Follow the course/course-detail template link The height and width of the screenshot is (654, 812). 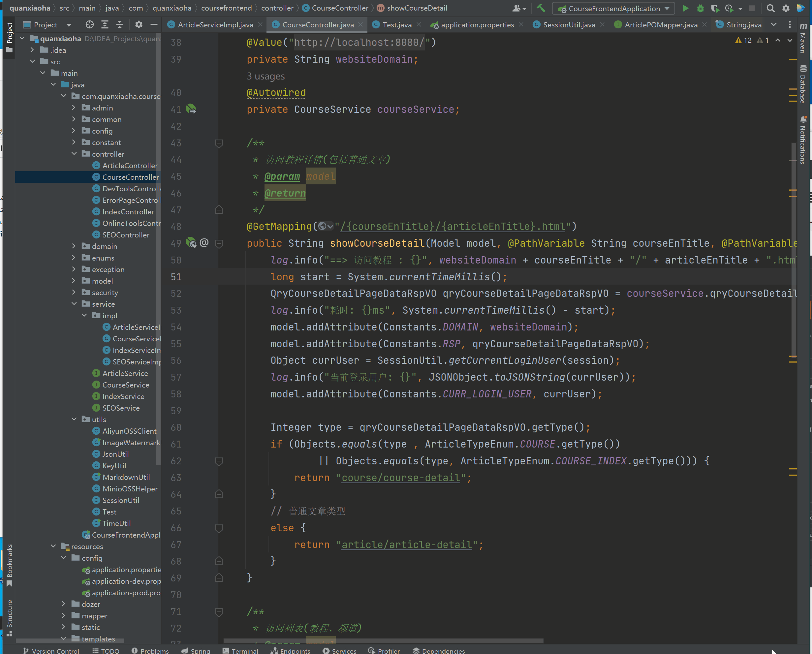[400, 478]
